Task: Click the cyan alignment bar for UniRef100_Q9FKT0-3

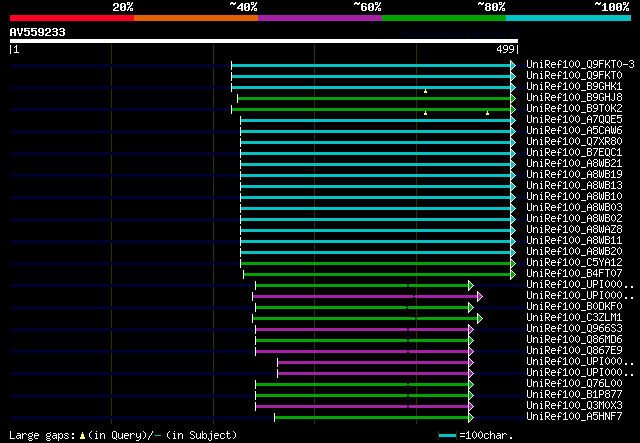Action: point(371,65)
